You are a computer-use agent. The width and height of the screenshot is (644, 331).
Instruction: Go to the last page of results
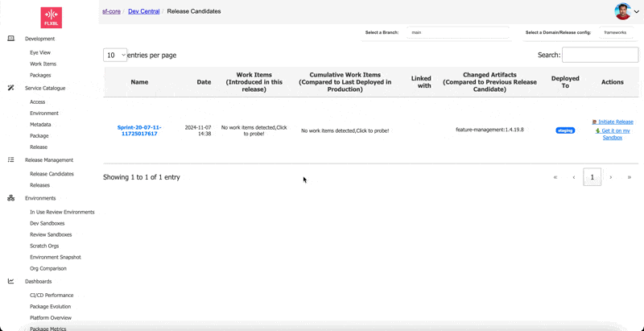[x=629, y=177]
